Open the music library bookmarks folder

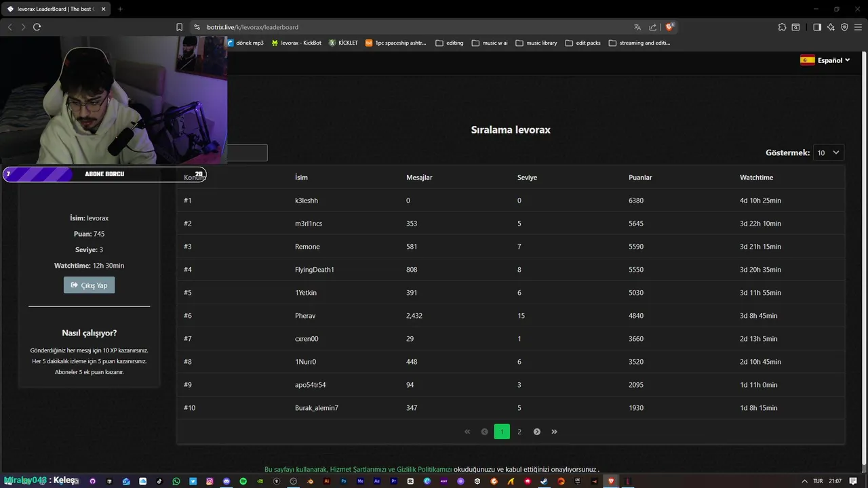(x=536, y=43)
